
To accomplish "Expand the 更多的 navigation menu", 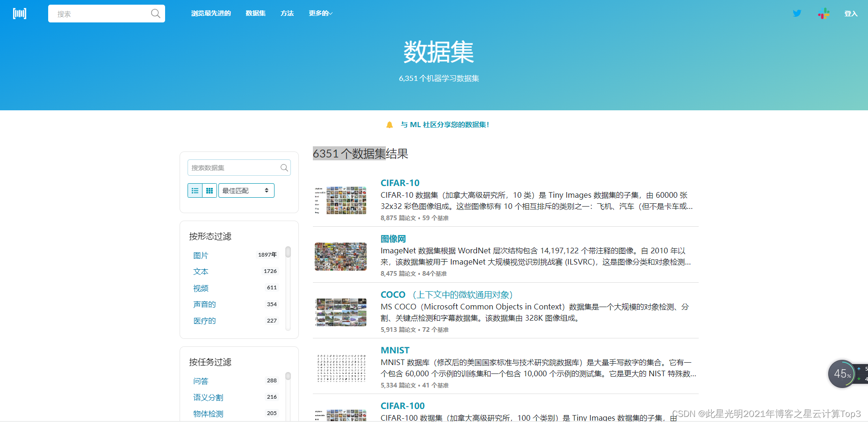I will pos(320,14).
